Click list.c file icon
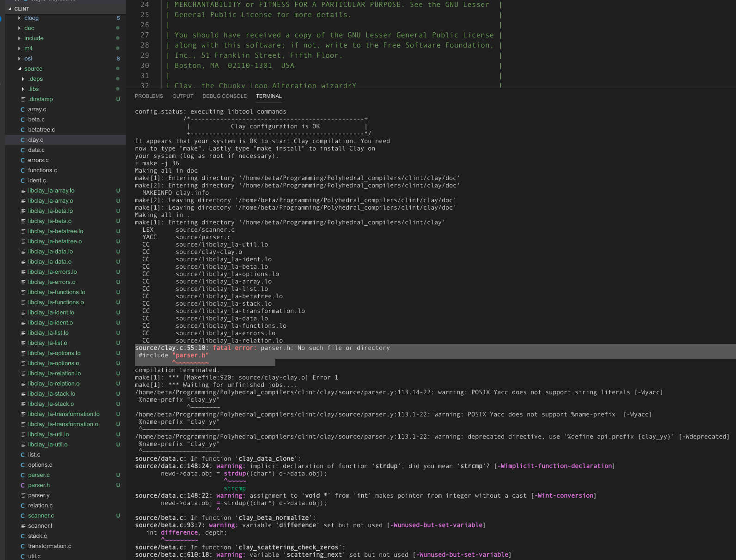The width and height of the screenshot is (736, 560). click(x=23, y=455)
